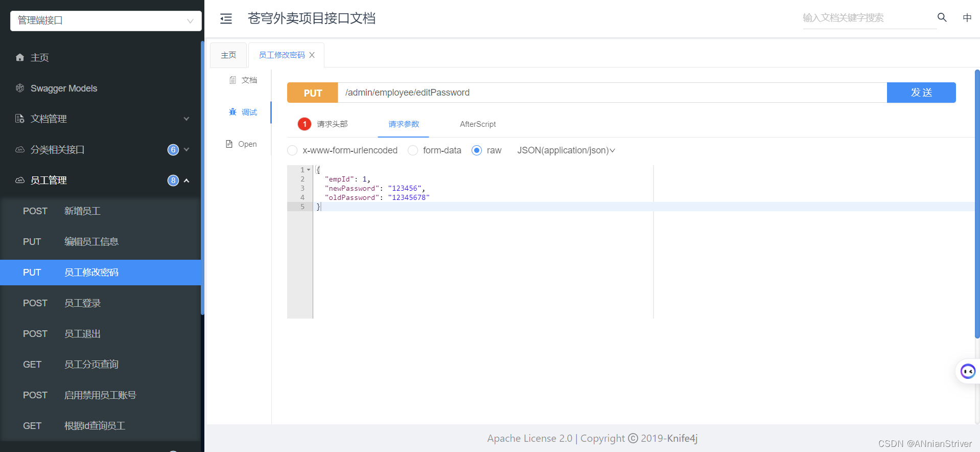The image size is (980, 452).
Task: Switch language with the 中 icon
Action: [967, 17]
